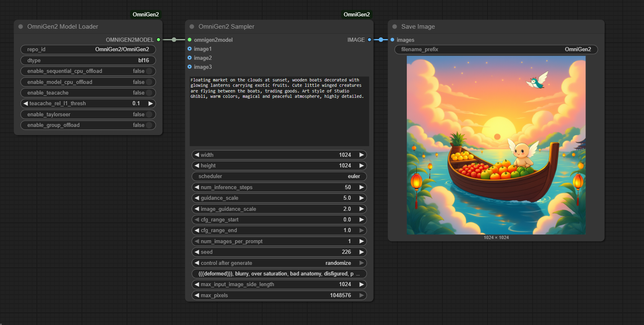Increase num_inference_steps value
Screen dimensions: 644x325
[362, 187]
